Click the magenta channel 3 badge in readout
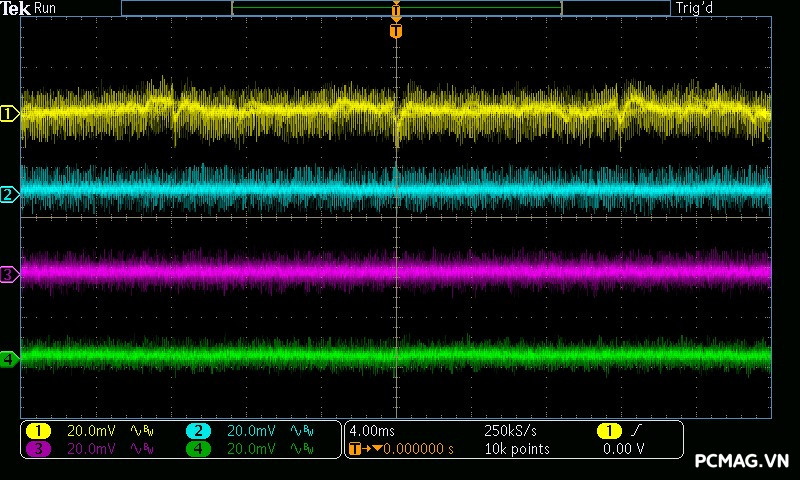The width and height of the screenshot is (800, 480). (x=38, y=449)
